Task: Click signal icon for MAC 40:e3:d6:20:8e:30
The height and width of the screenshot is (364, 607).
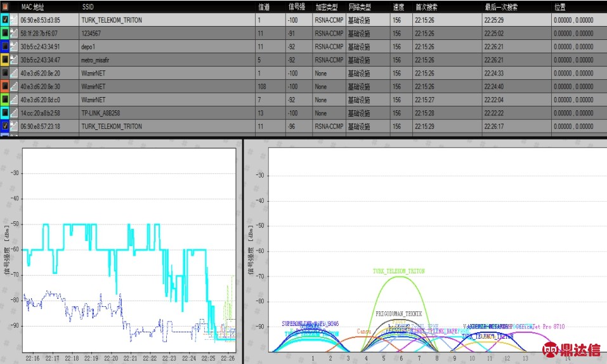Action: pos(14,86)
